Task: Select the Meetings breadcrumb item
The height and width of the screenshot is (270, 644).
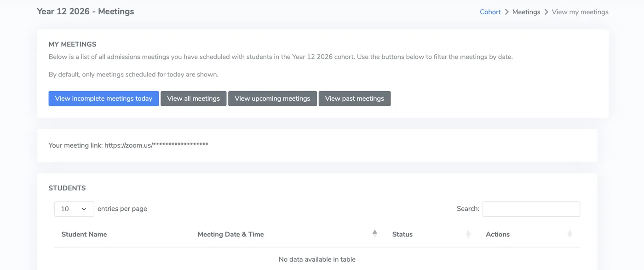Action: pos(526,12)
